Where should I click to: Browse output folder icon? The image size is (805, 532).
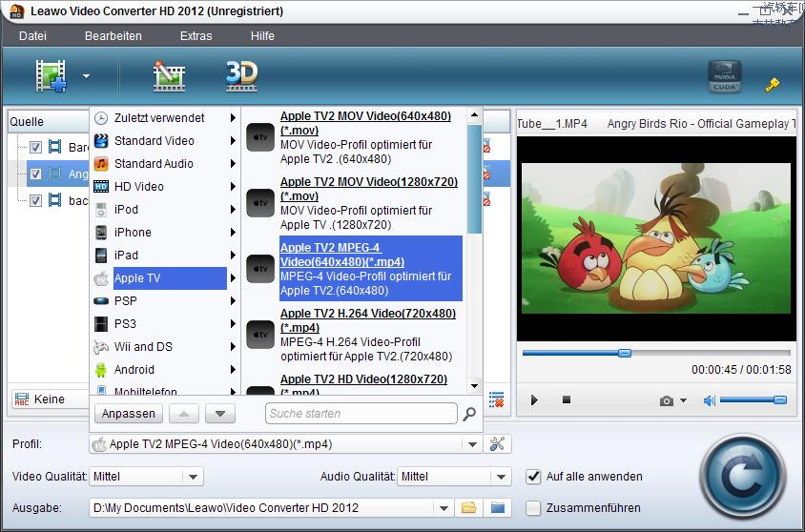(468, 508)
